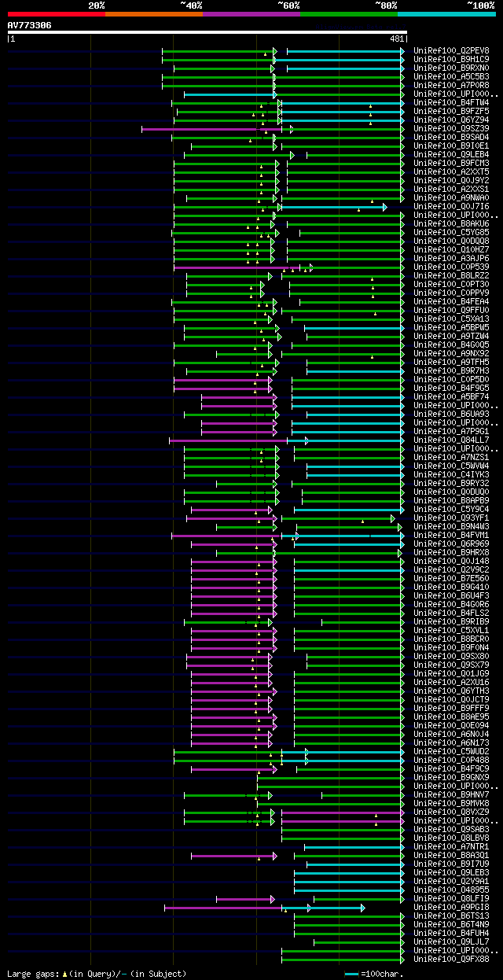Viewport: 503px width, 980px height.
Task: Open the UniRef100_Q9FX88 record
Action: pyautogui.click(x=451, y=959)
